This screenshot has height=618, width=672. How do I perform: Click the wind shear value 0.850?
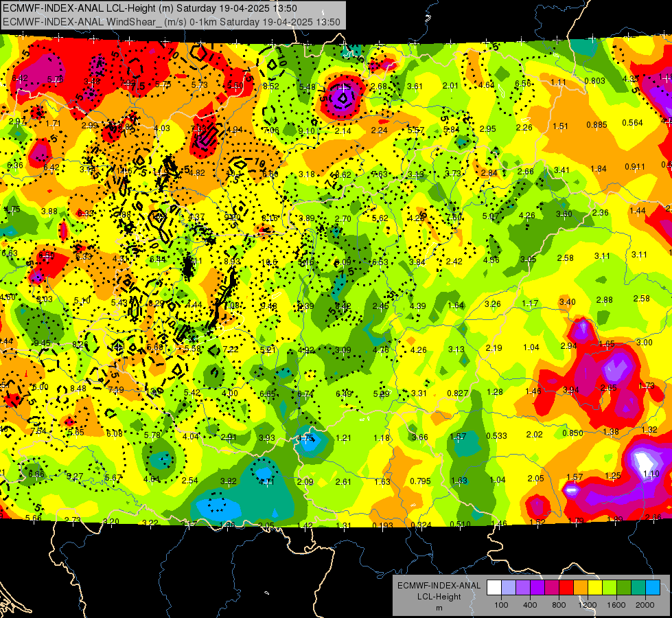tap(572, 433)
